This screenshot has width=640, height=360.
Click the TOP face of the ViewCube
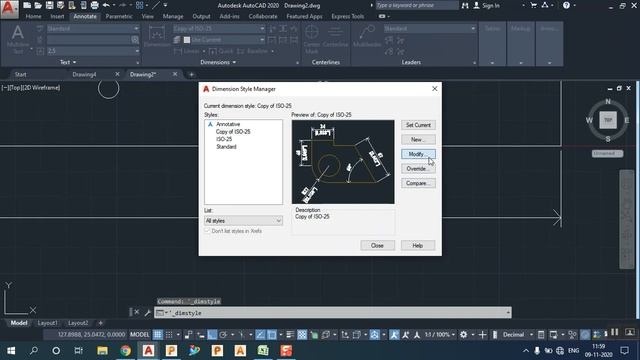tap(608, 120)
